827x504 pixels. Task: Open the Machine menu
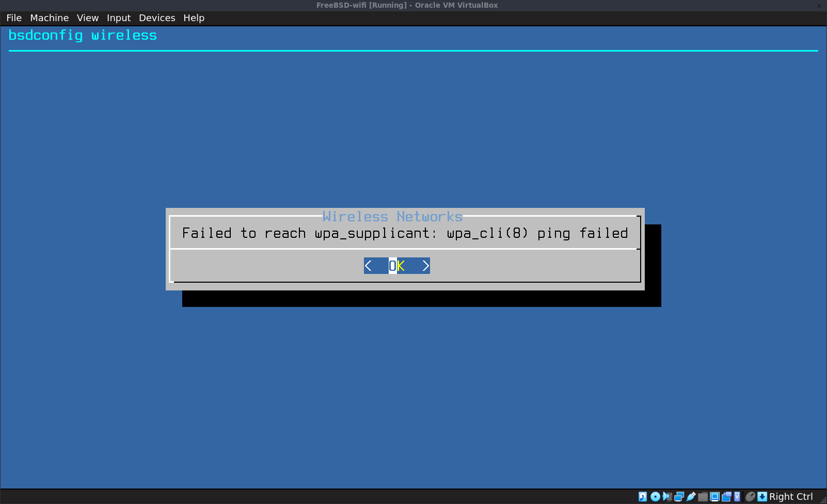[x=49, y=18]
